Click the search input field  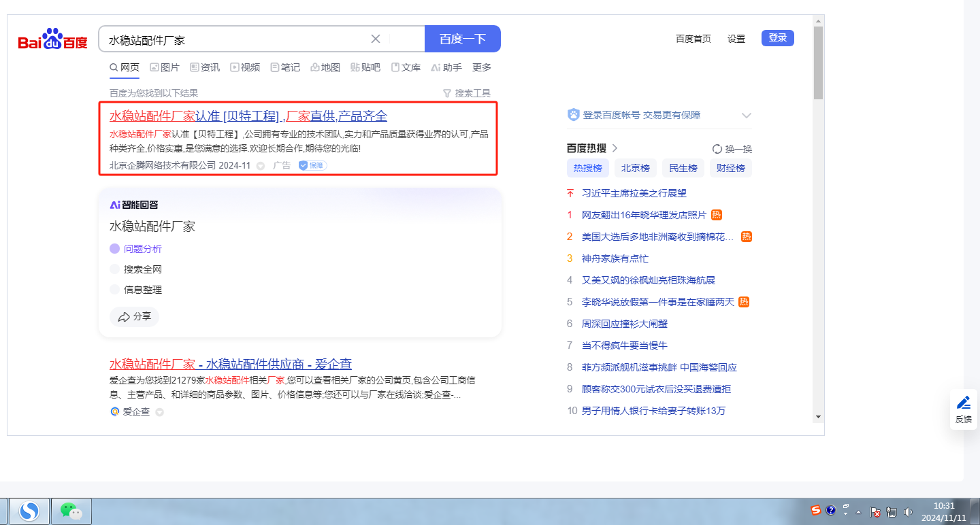231,39
